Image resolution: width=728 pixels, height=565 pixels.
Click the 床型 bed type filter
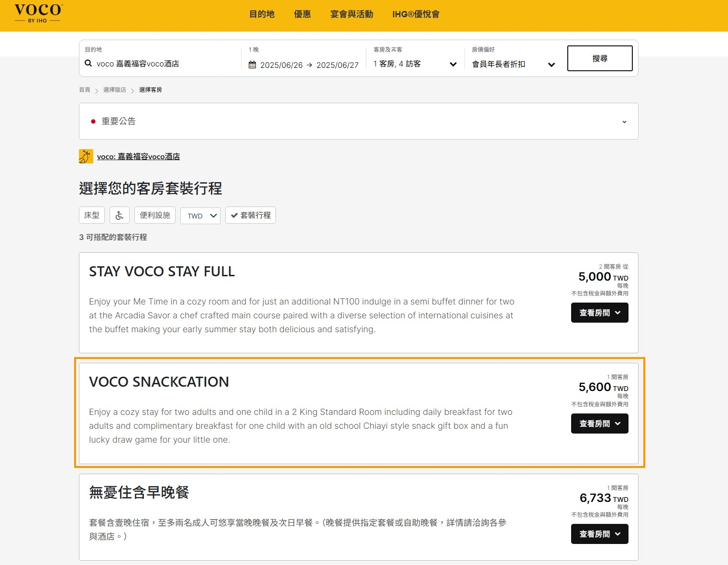tap(92, 215)
